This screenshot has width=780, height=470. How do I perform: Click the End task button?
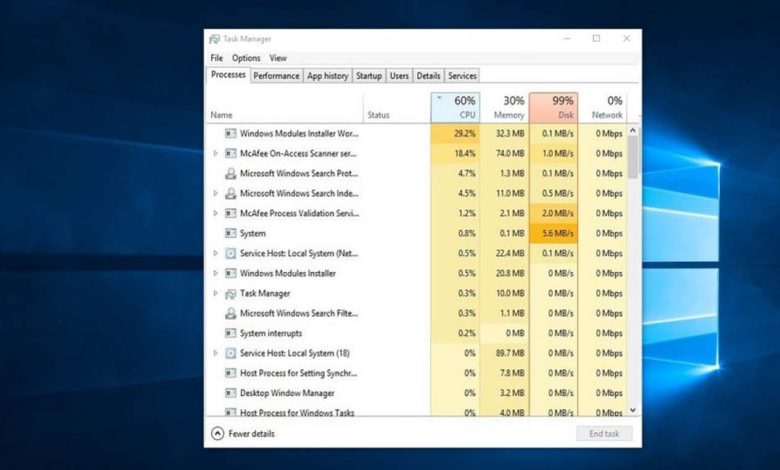coord(604,434)
